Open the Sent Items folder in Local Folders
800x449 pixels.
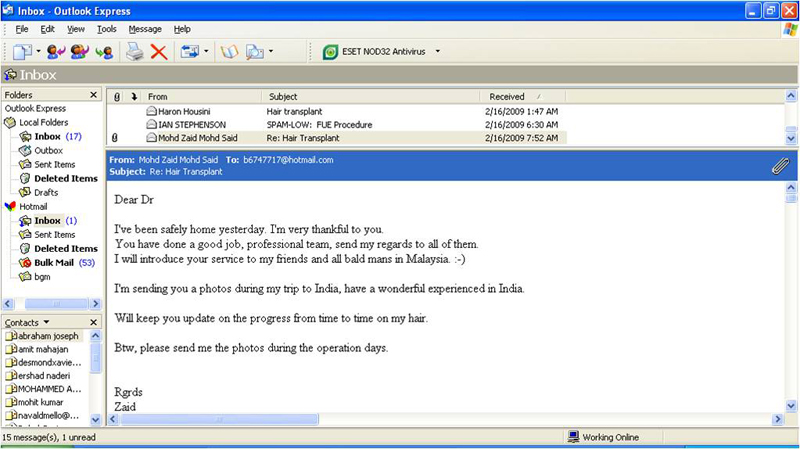tap(54, 164)
